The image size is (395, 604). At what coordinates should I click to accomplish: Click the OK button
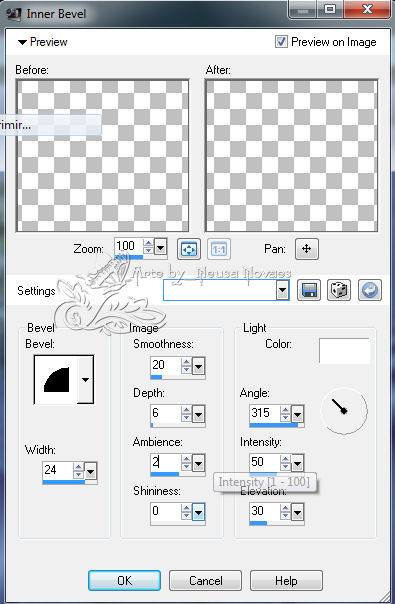[x=124, y=581]
